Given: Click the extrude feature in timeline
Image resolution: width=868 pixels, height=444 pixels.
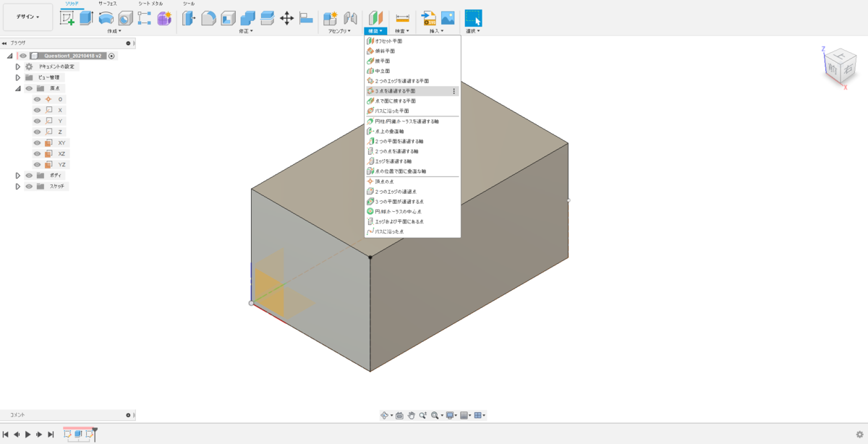Looking at the screenshot, I should coord(78,434).
